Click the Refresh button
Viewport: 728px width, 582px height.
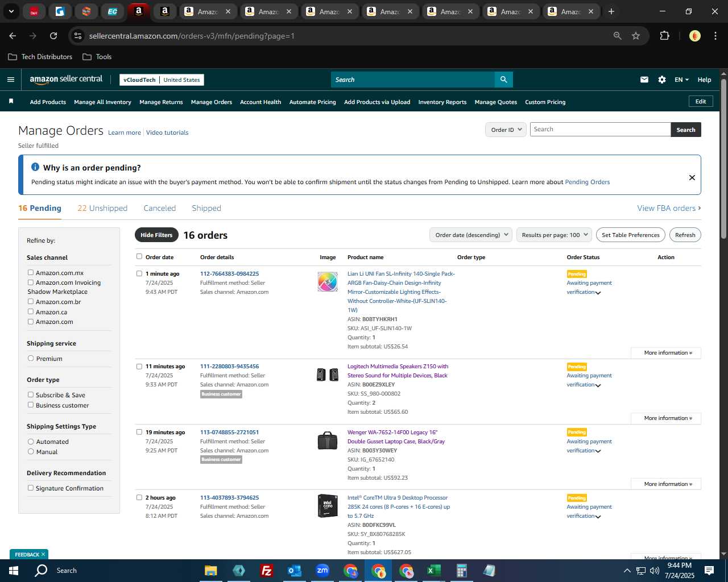pyautogui.click(x=685, y=235)
